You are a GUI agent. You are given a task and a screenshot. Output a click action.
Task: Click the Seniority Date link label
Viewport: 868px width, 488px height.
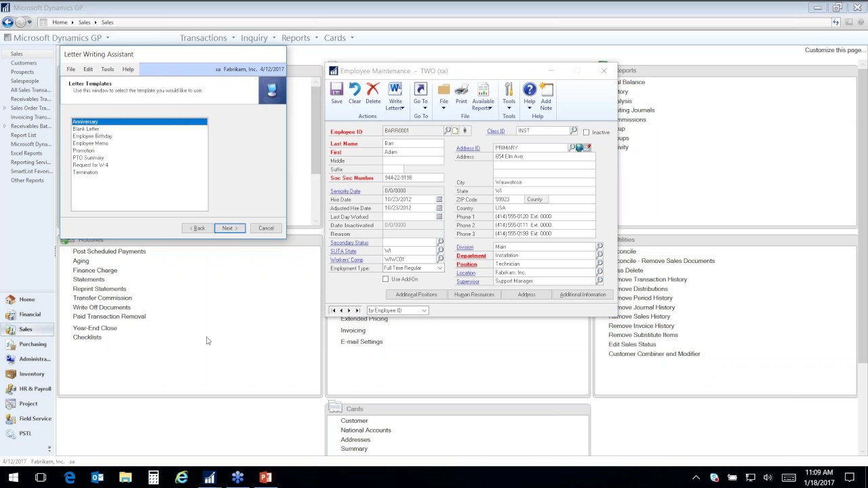point(345,191)
